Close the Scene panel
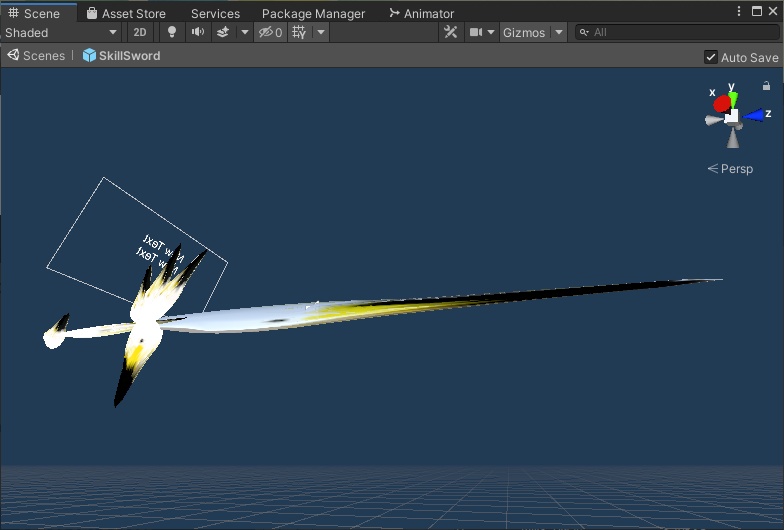Image resolution: width=784 pixels, height=530 pixels. (773, 11)
